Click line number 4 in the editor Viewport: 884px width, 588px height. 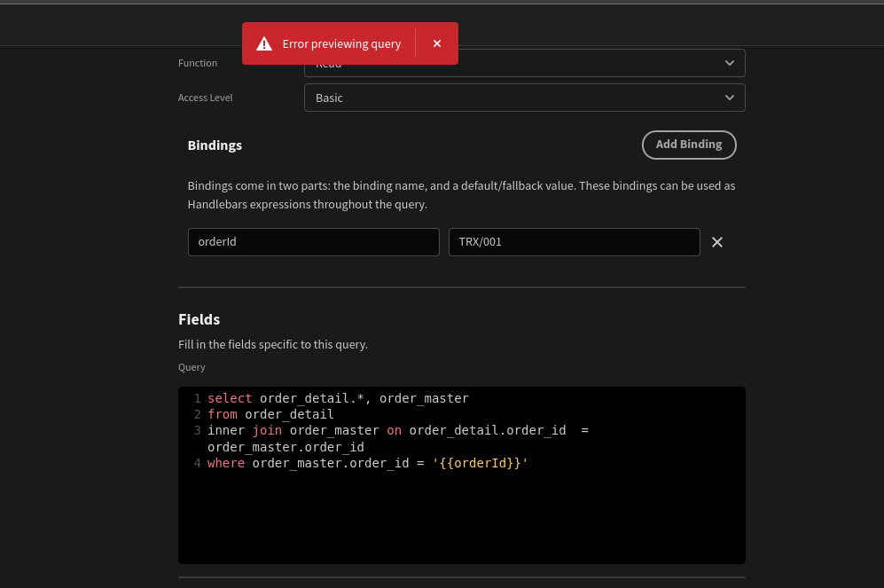click(197, 462)
